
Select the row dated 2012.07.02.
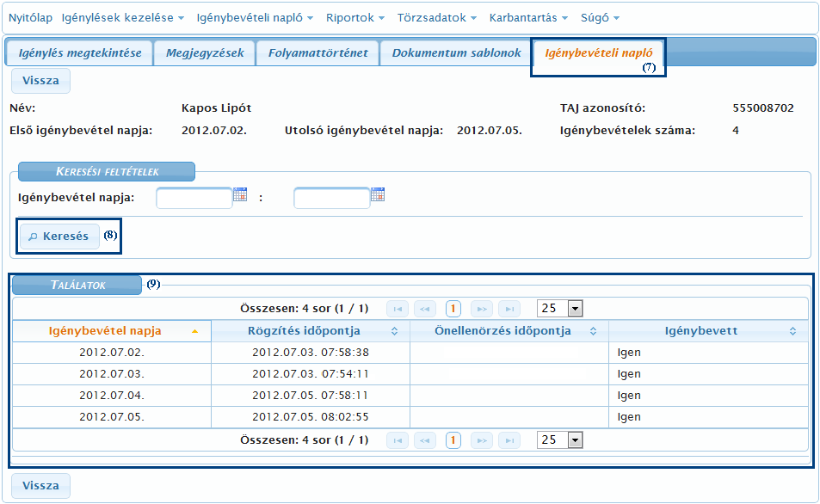410,353
